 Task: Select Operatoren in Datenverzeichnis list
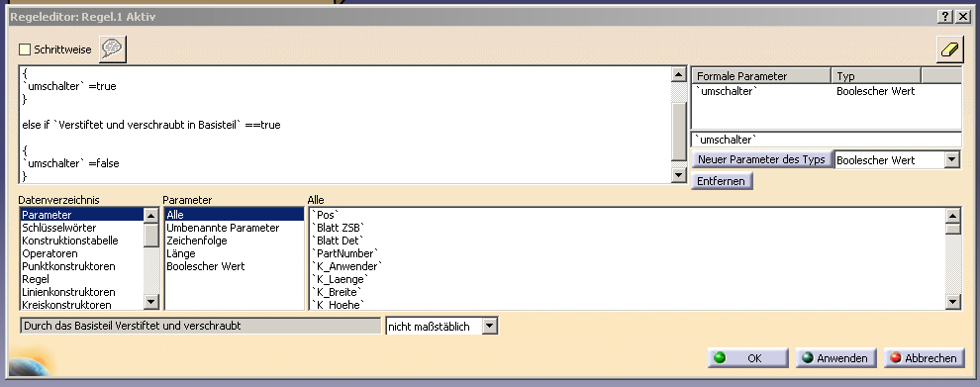point(50,253)
